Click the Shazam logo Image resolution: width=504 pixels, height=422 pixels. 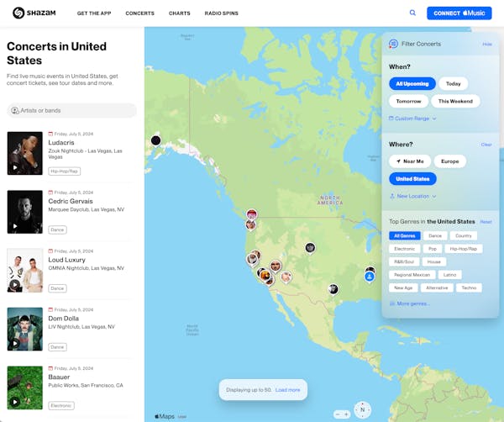[34, 13]
